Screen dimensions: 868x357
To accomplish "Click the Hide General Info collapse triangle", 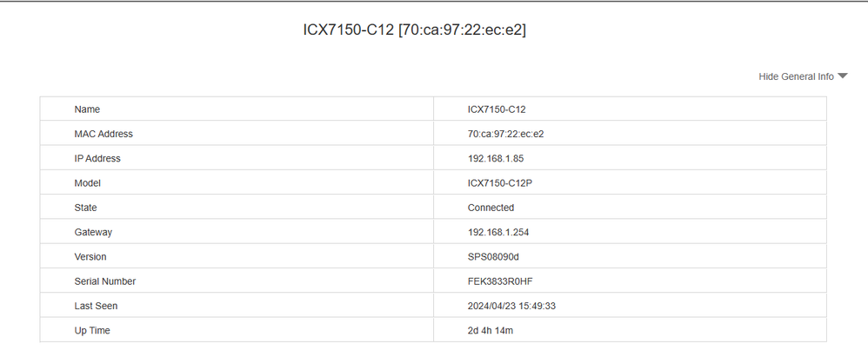I will [842, 76].
